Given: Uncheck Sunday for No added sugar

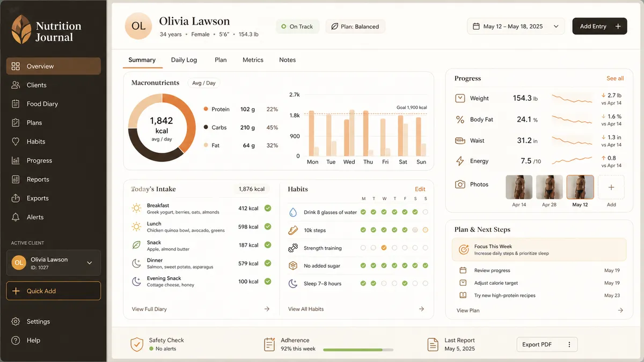Looking at the screenshot, I should [x=426, y=265].
